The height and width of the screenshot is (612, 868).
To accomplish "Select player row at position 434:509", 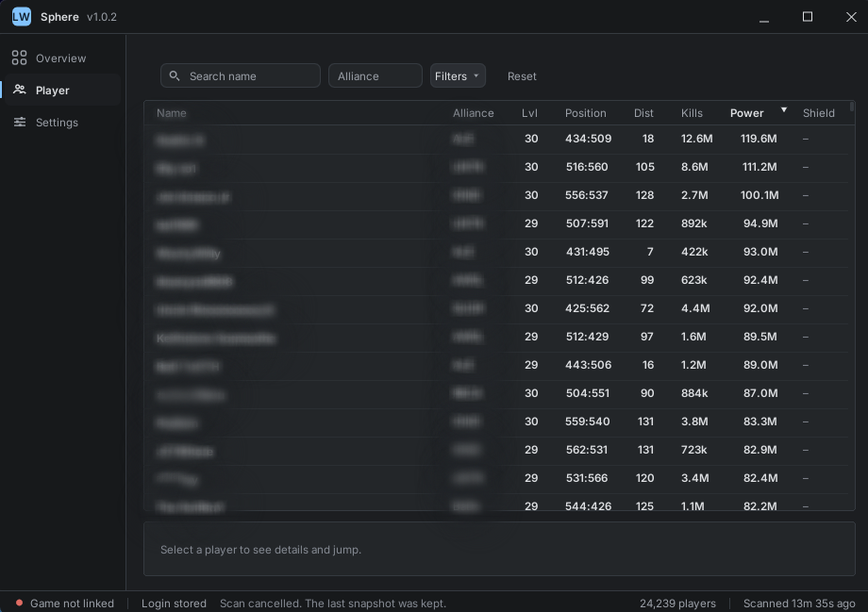I will click(495, 139).
